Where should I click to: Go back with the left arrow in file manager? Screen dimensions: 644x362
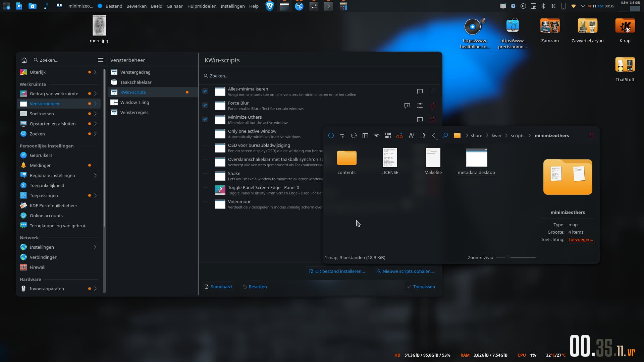[x=434, y=135]
